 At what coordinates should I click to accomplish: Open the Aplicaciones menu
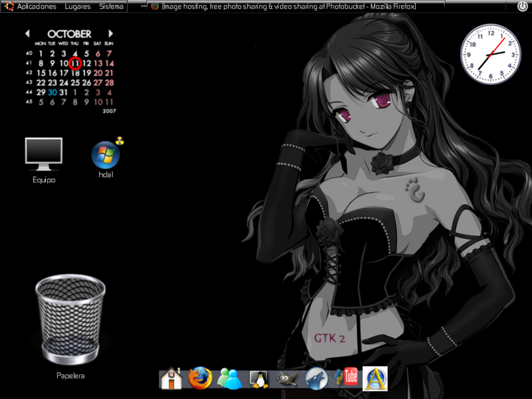click(37, 6)
